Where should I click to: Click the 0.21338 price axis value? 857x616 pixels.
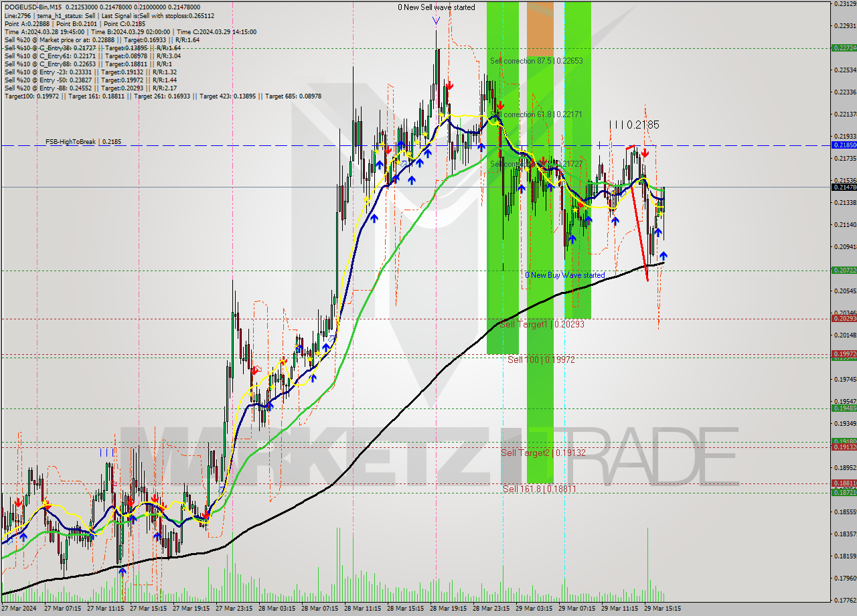pyautogui.click(x=845, y=203)
